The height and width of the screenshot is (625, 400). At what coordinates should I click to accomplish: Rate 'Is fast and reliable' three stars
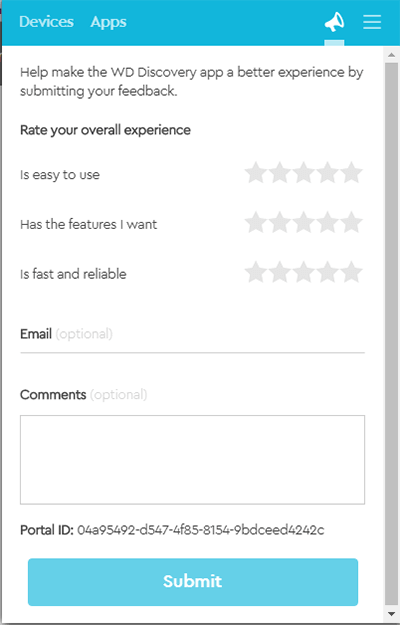[x=304, y=272]
